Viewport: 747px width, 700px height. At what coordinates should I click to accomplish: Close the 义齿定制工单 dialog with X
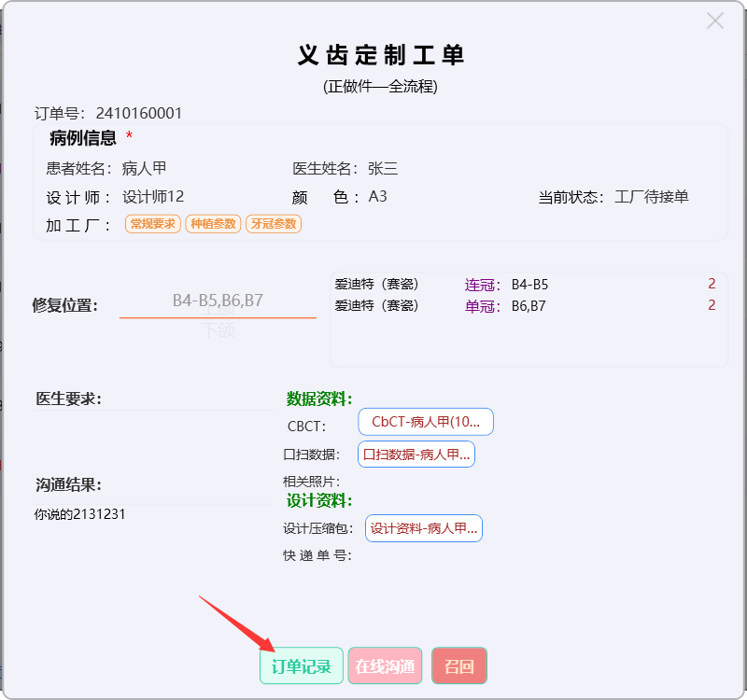coord(714,21)
